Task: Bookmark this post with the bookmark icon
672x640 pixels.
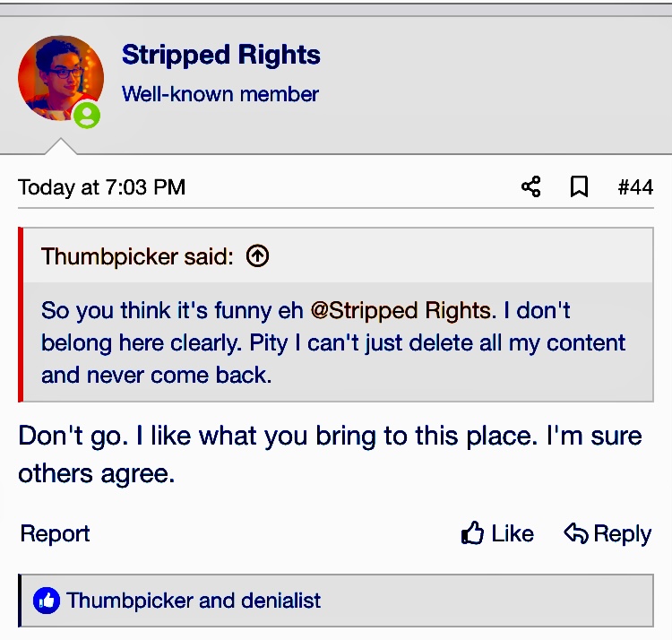Action: pos(579,186)
